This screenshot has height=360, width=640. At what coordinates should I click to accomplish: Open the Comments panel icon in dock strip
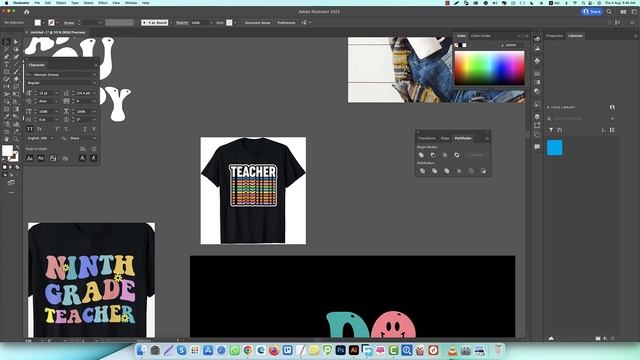coord(537,147)
